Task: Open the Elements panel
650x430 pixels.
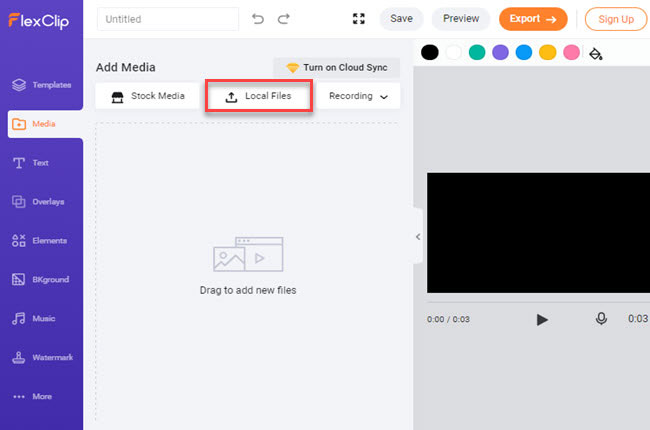Action: [x=41, y=241]
